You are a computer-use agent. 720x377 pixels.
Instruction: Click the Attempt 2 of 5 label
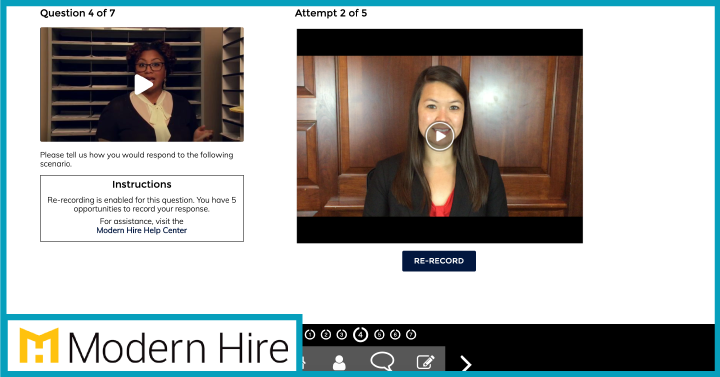331,13
